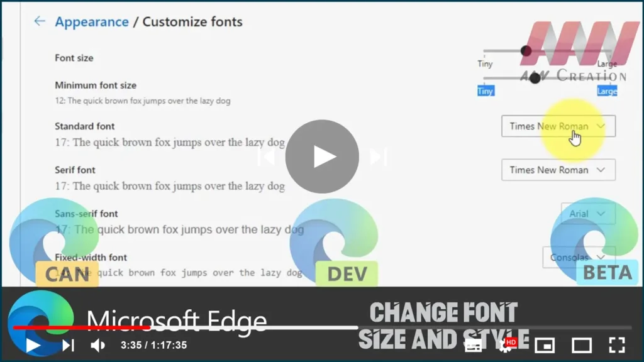Open the Sans-serif font Arial dropdown

[587, 214]
